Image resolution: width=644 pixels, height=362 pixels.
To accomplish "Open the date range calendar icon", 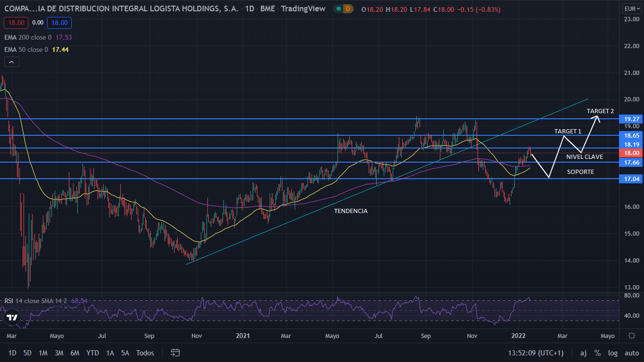I will tap(175, 353).
